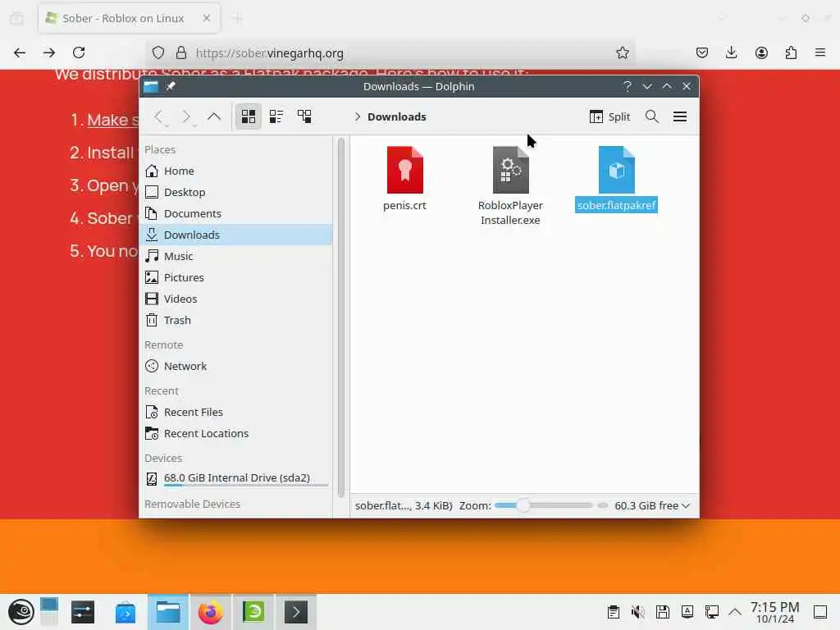Open System Settings from taskbar
Screen dimensions: 840x630
click(83, 612)
